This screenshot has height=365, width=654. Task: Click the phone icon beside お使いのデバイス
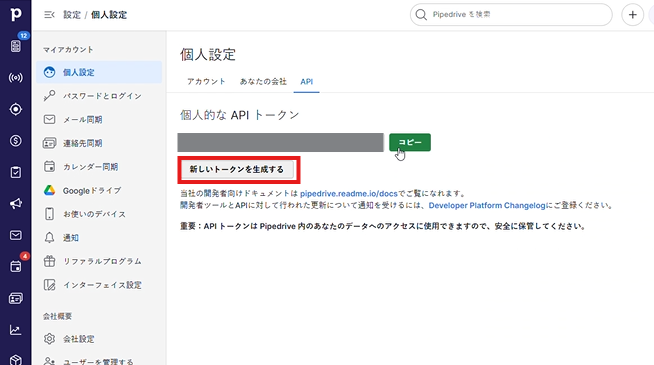click(x=49, y=214)
